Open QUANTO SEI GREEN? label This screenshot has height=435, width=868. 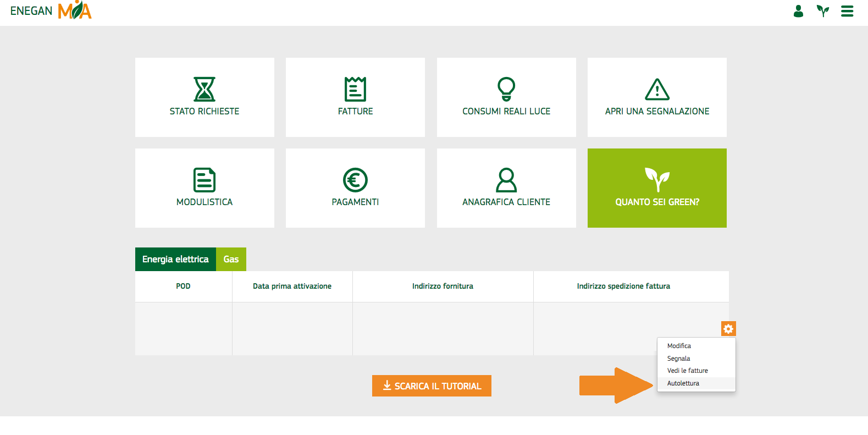(657, 202)
